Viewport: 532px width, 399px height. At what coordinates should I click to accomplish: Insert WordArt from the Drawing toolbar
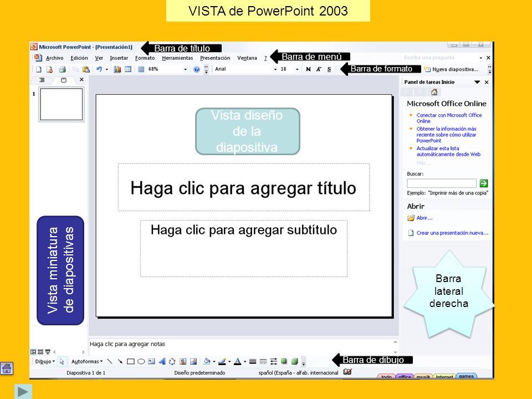(162, 362)
